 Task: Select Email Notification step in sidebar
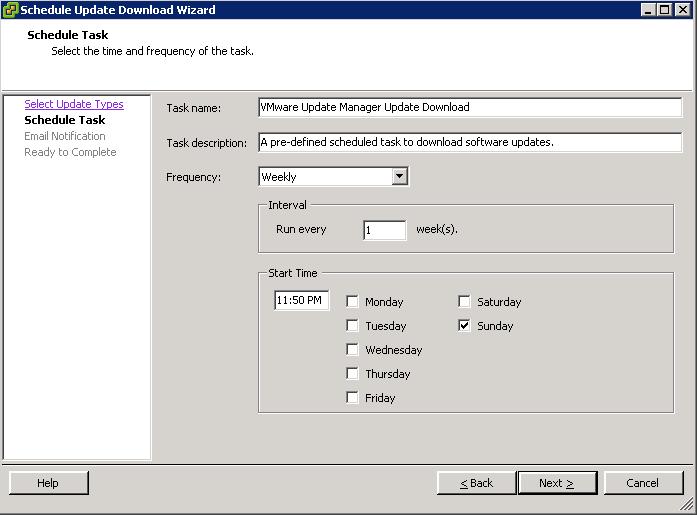pyautogui.click(x=65, y=136)
